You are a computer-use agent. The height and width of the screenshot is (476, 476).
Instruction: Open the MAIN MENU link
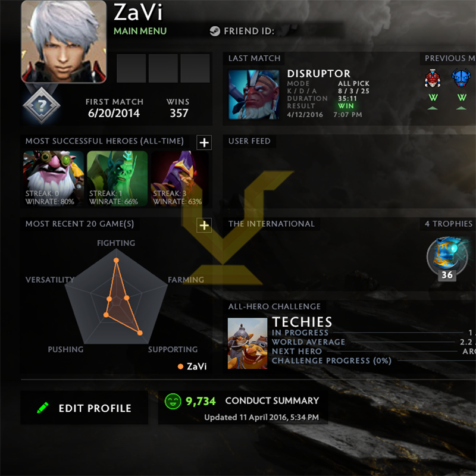[x=140, y=31]
